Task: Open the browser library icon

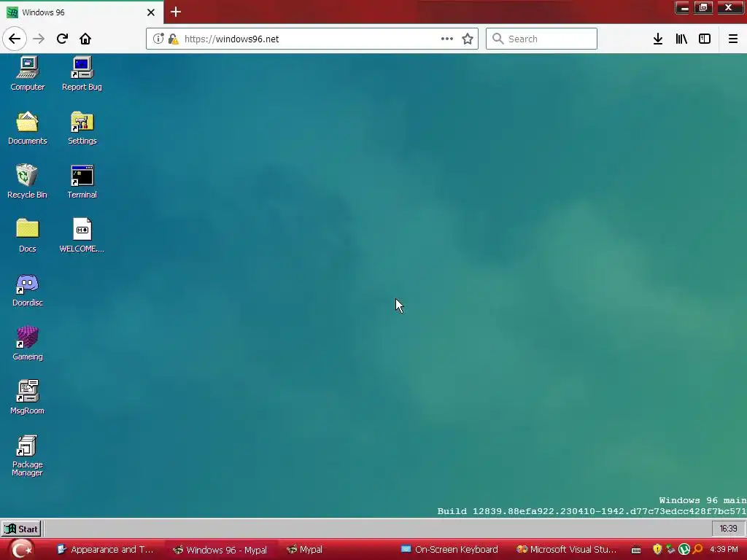Action: tap(681, 39)
